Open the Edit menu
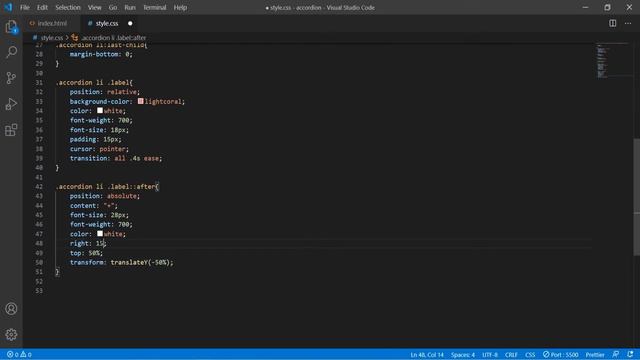The image size is (640, 360). 42,7
